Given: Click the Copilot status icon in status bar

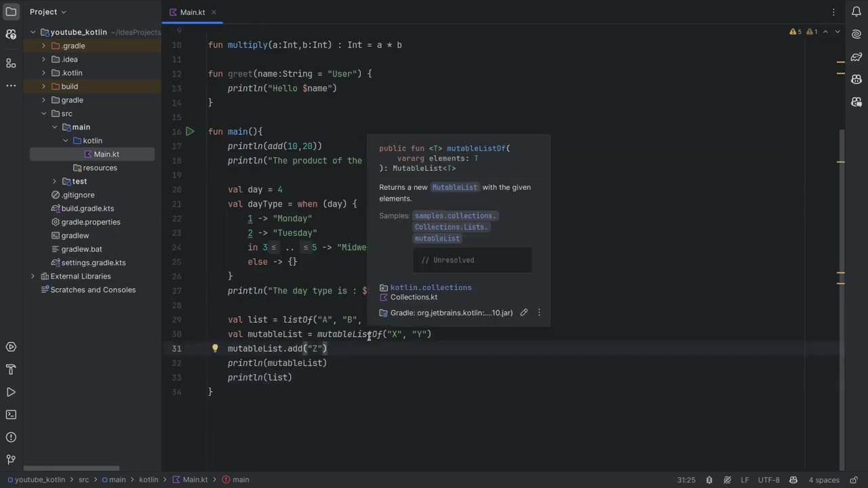Looking at the screenshot, I should 793,480.
